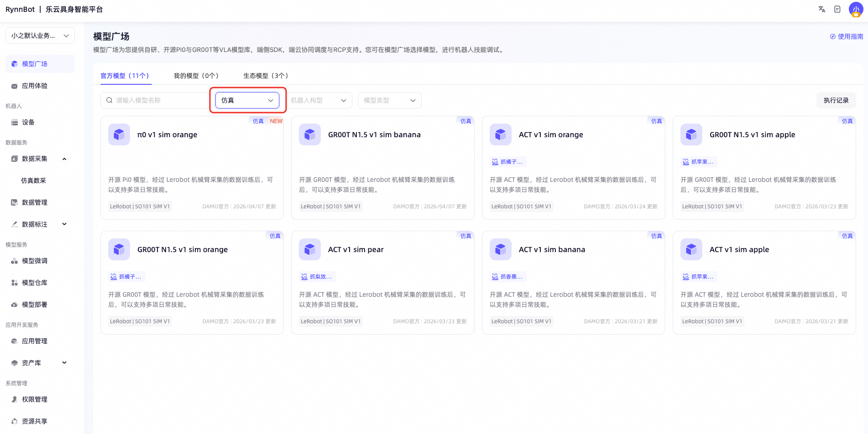Click the cube icon of GR00T N1.5 v1 sim apple

click(691, 134)
